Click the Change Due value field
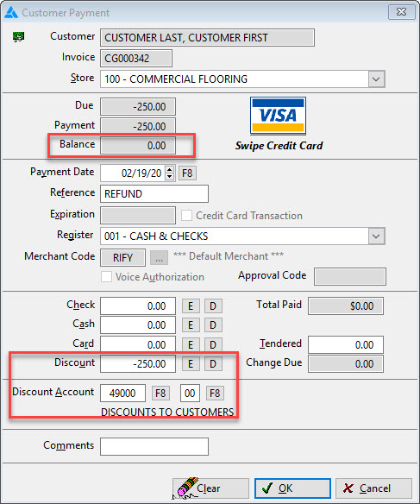Viewport: 420px width, 504px height. [346, 364]
